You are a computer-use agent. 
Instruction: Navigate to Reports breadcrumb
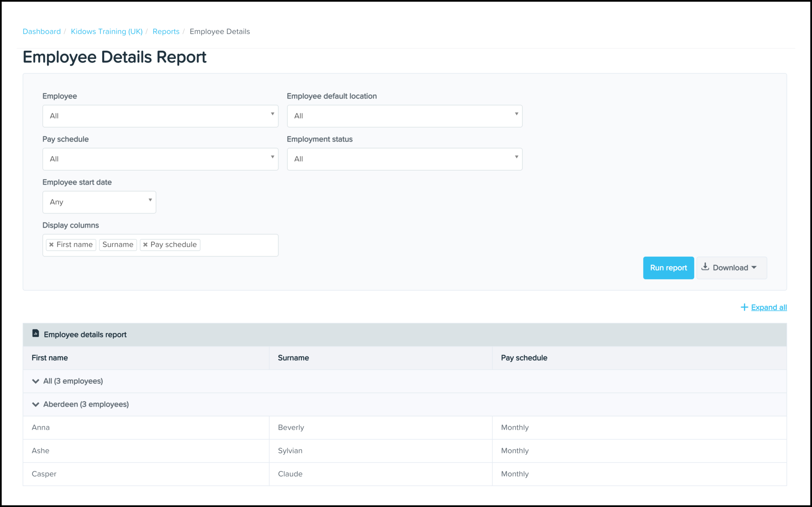point(166,31)
